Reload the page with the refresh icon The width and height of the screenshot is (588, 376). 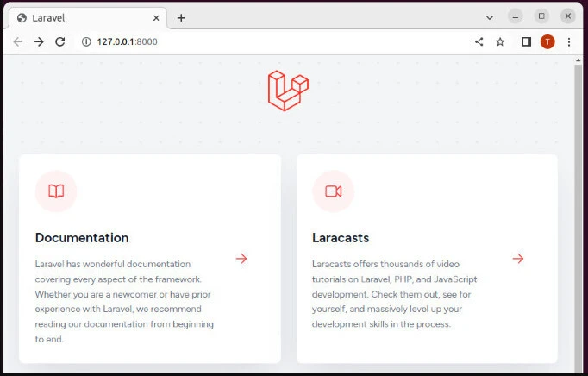[x=60, y=41]
